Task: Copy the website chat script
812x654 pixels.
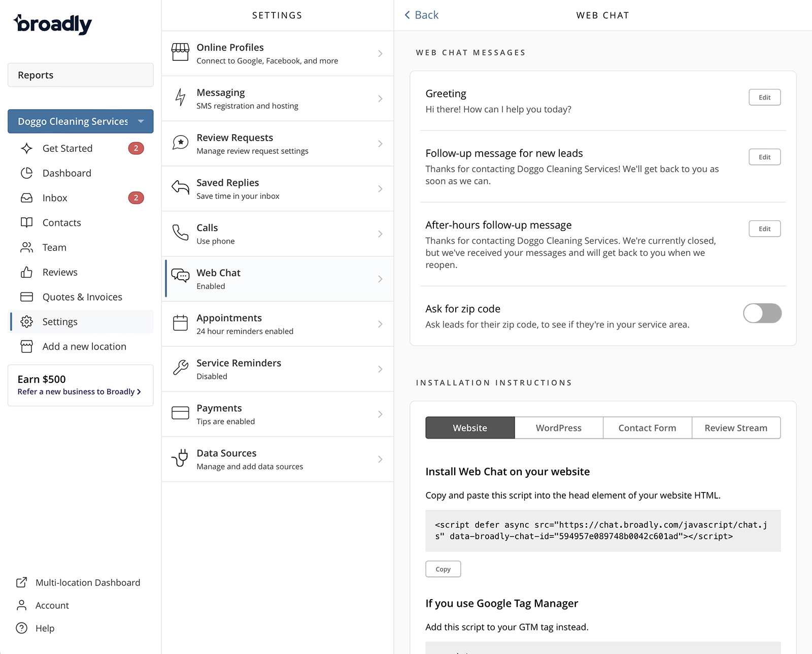Action: pyautogui.click(x=443, y=569)
